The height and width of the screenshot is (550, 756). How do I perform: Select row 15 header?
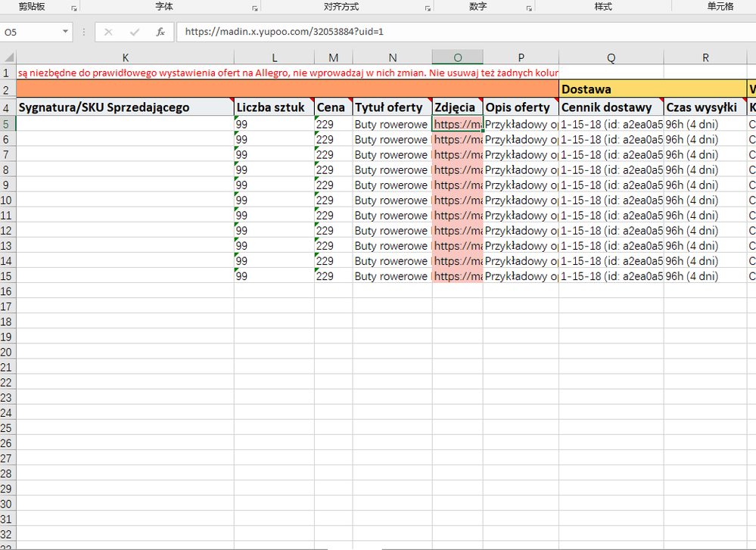8,276
